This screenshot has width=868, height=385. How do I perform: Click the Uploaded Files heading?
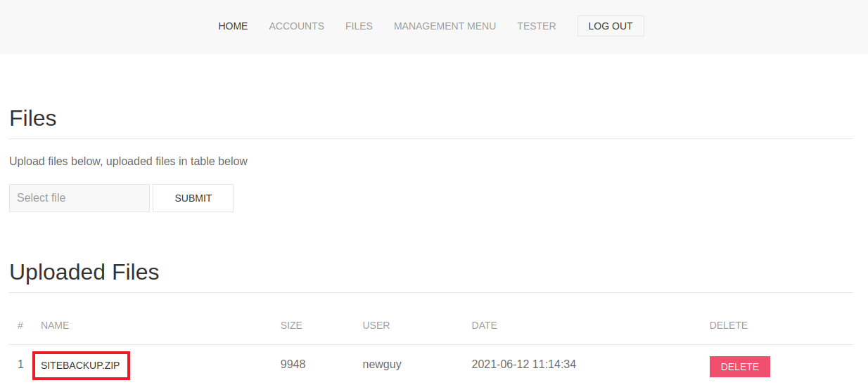tap(84, 272)
